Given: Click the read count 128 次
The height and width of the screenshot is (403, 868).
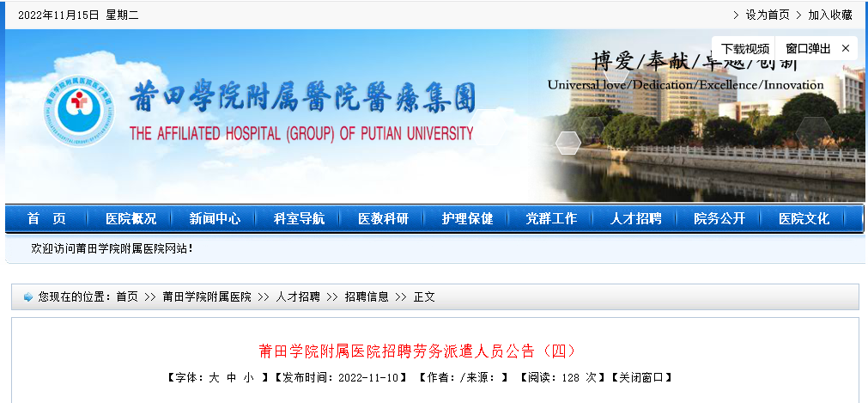Looking at the screenshot, I should (579, 378).
